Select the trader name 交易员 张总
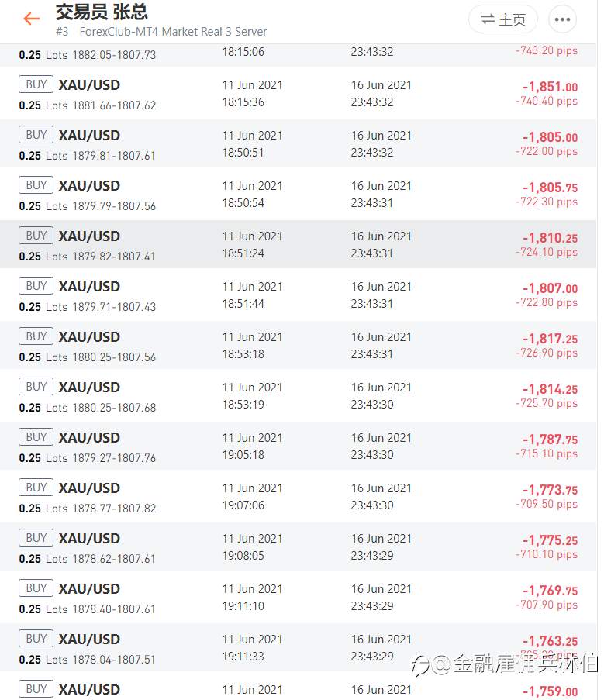Screen dimensions: 604x700 coord(102,12)
